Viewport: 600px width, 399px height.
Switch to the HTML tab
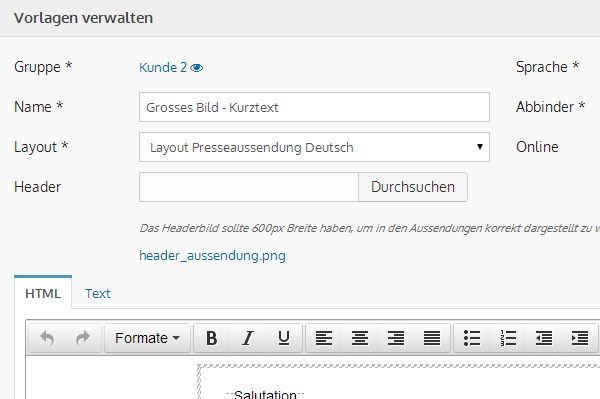coord(43,293)
